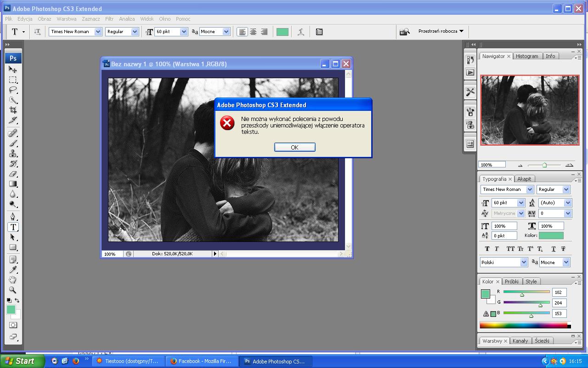The height and width of the screenshot is (368, 588).
Task: Pick the Dodge tool
Action: coord(13,204)
